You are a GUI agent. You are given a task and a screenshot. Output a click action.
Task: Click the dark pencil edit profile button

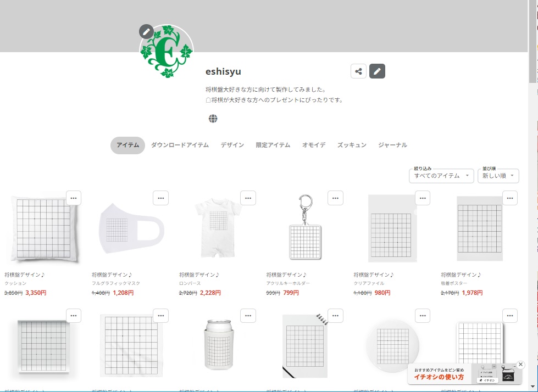pos(377,71)
